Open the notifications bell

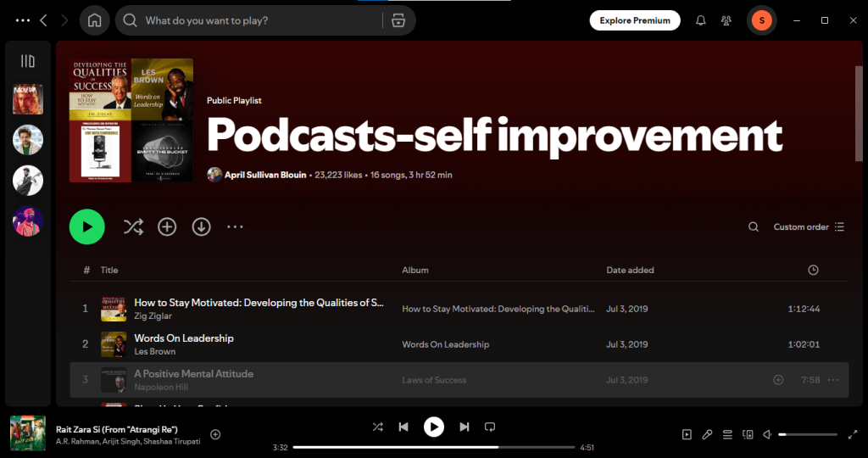(700, 20)
